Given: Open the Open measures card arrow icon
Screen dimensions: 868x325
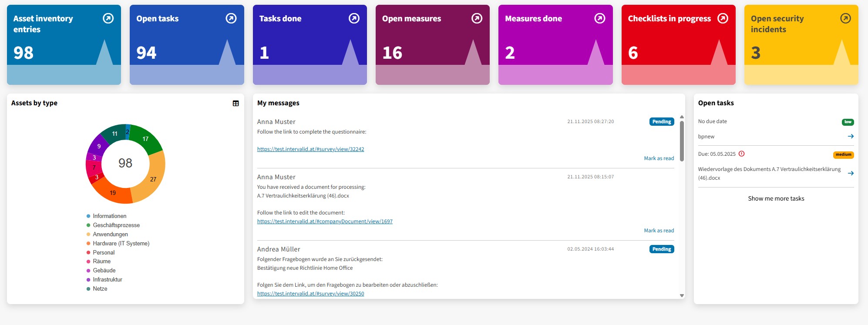Looking at the screenshot, I should click(x=477, y=18).
